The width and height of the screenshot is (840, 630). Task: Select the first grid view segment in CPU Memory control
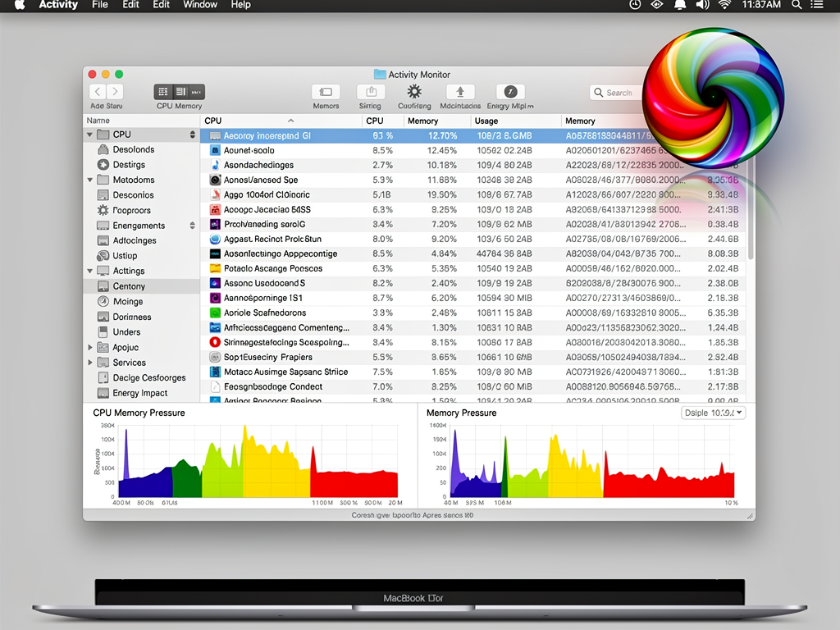tap(163, 92)
